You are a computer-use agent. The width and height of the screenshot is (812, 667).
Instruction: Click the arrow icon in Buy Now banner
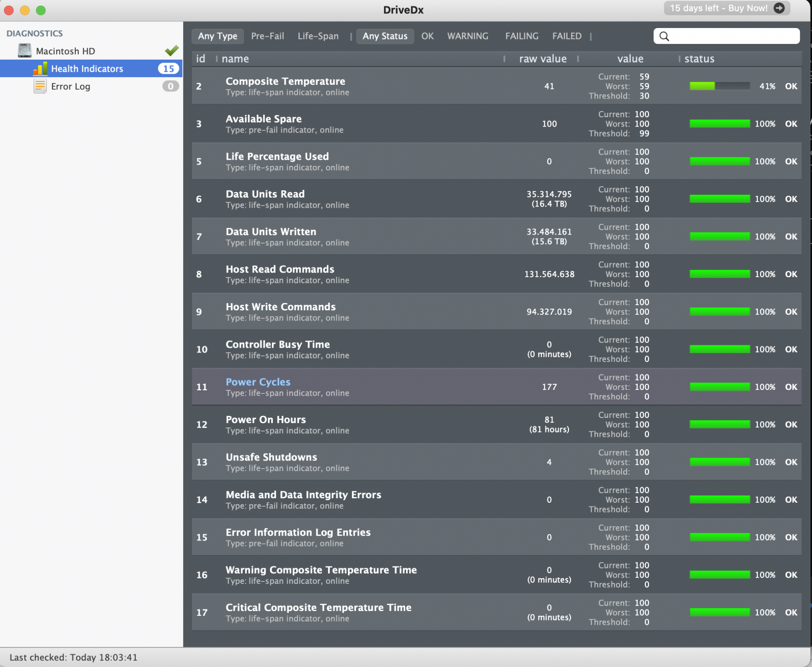click(x=779, y=8)
